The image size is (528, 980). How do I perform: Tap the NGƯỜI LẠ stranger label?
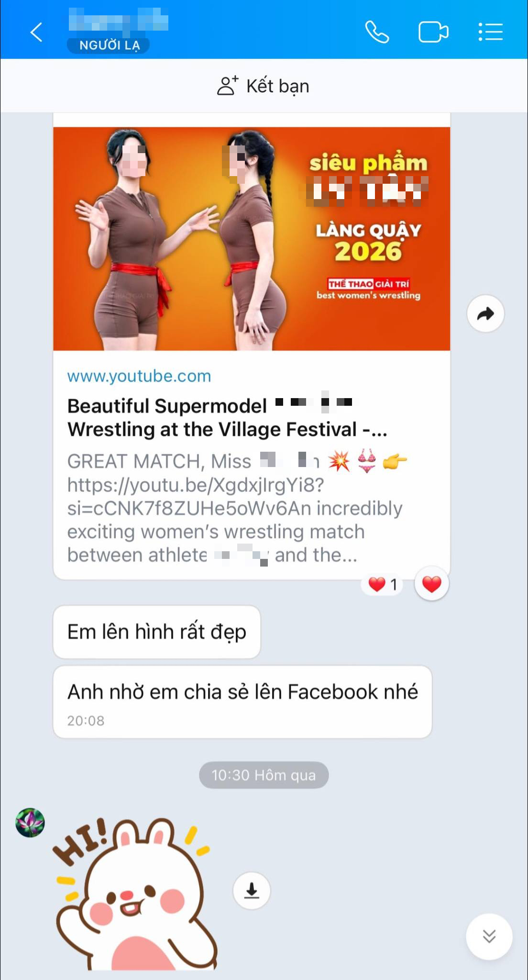point(109,45)
